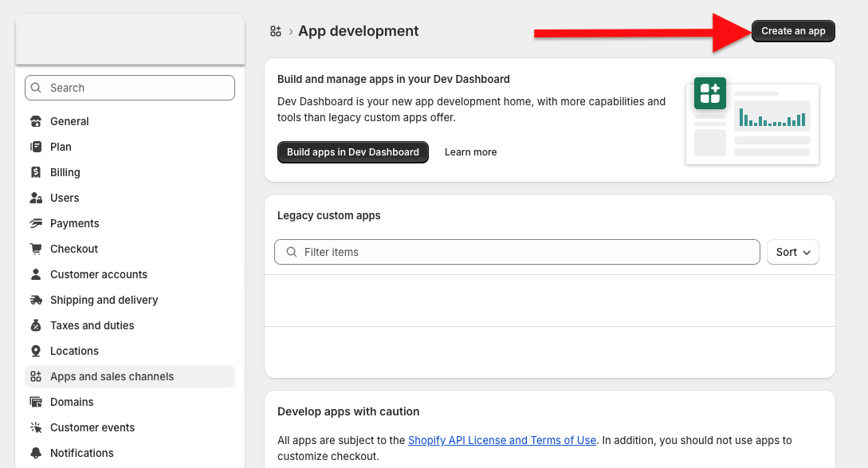Open Customer accounts settings
The width and height of the screenshot is (868, 468).
(x=98, y=274)
